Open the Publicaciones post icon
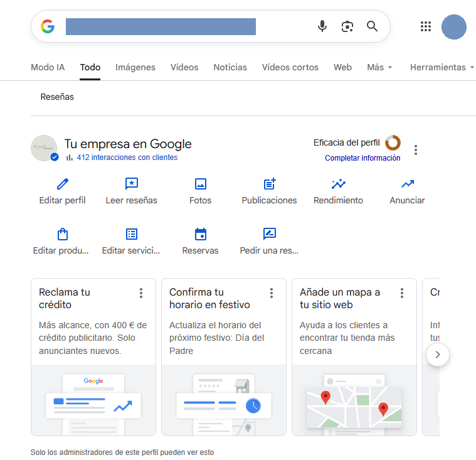The width and height of the screenshot is (476, 460). (270, 184)
